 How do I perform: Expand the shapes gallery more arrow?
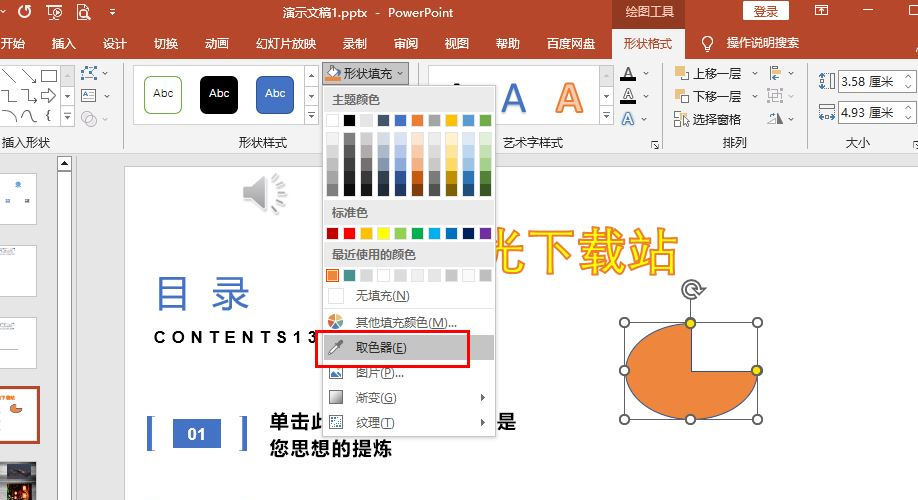click(67, 117)
